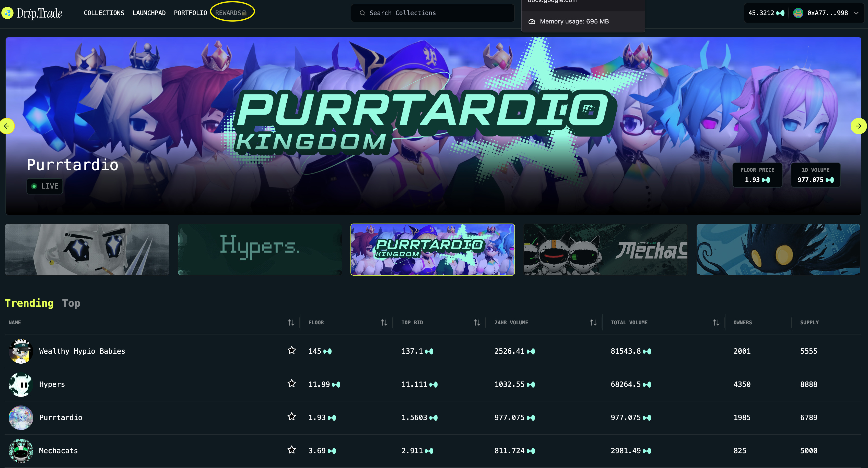Open the Wealthy Hypio Babies collection

coord(82,351)
